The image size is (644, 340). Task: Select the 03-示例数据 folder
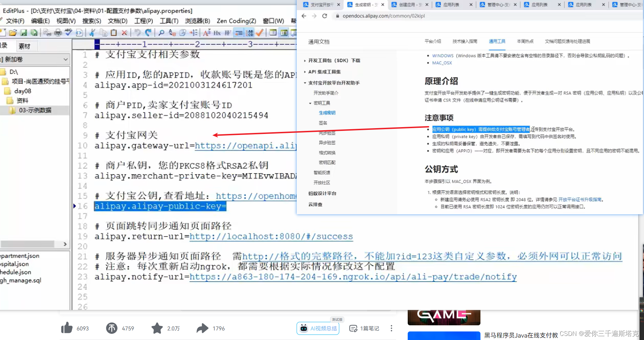(x=35, y=110)
